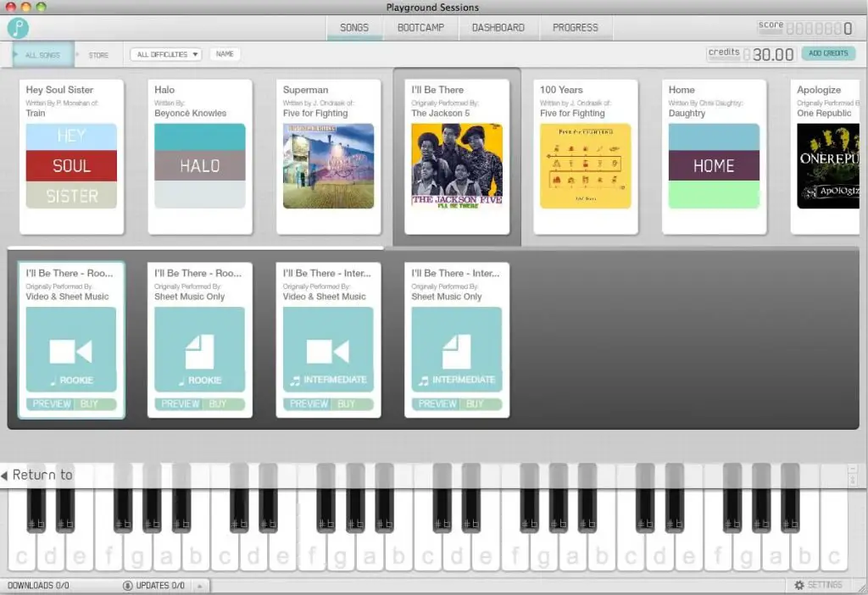Open the video camera tile on the Intermediate Video & Sheet Music card
The image size is (868, 595).
click(x=328, y=349)
